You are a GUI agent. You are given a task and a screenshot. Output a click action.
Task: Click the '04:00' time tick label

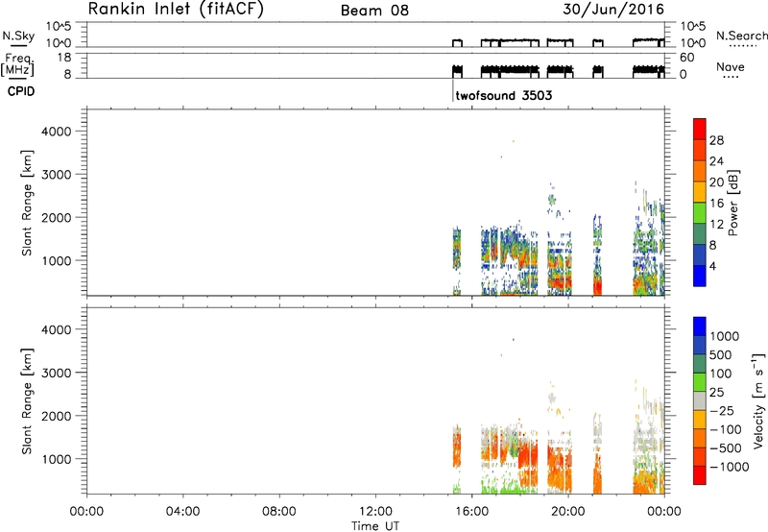pyautogui.click(x=182, y=512)
